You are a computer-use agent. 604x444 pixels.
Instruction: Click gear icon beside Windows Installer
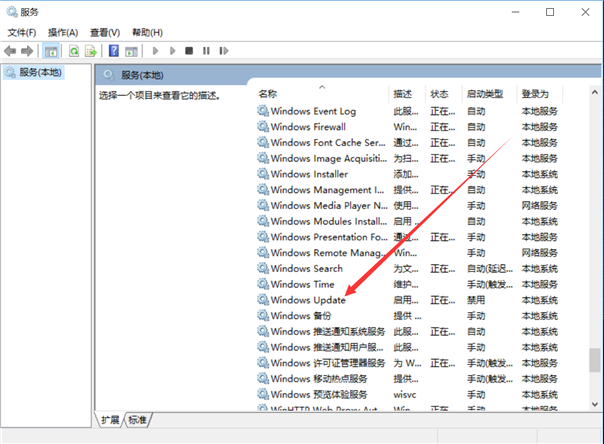[263, 174]
